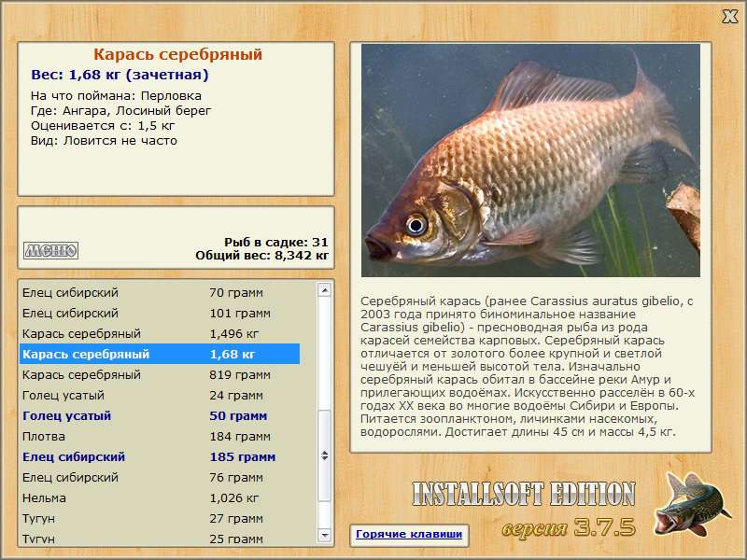Select Елец сибирский 70 грамм row
This screenshot has width=747, height=560.
click(160, 292)
